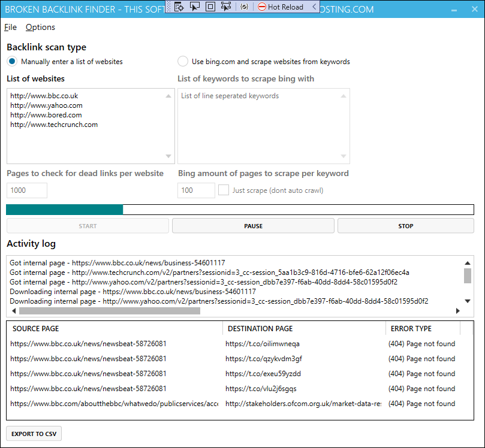Click the error type cell in the ofcom row
The width and height of the screenshot is (485, 448).
tap(422, 404)
